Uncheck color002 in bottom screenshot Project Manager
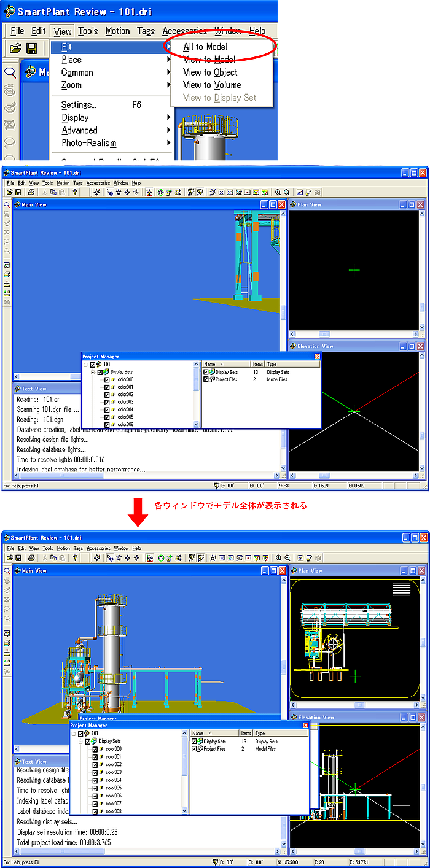 (x=95, y=765)
